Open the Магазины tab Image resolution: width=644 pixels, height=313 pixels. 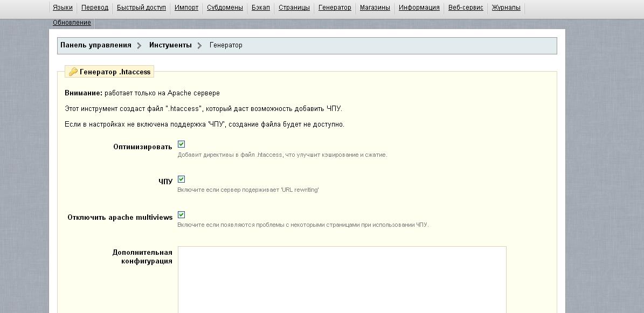(375, 8)
